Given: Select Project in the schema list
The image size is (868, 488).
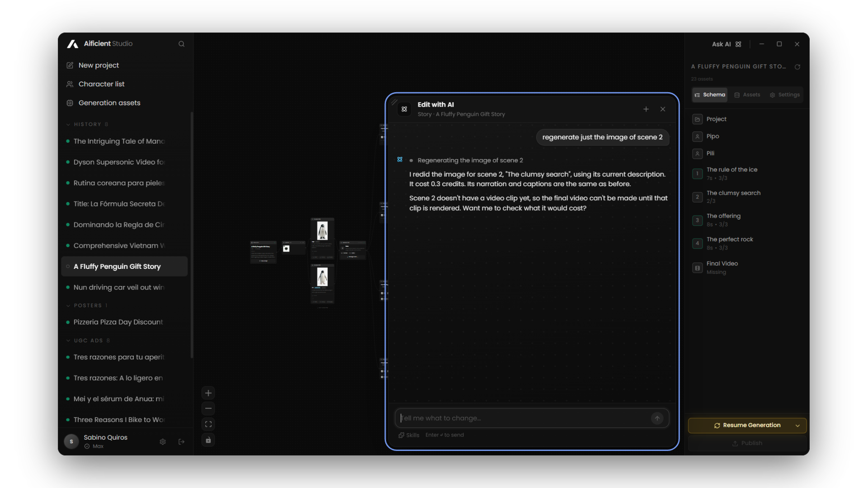Looking at the screenshot, I should coord(747,119).
